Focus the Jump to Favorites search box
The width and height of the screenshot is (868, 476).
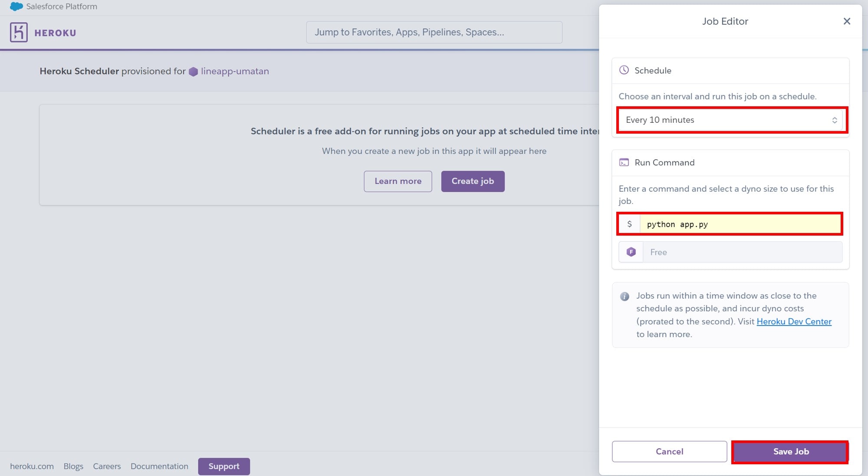(x=434, y=32)
